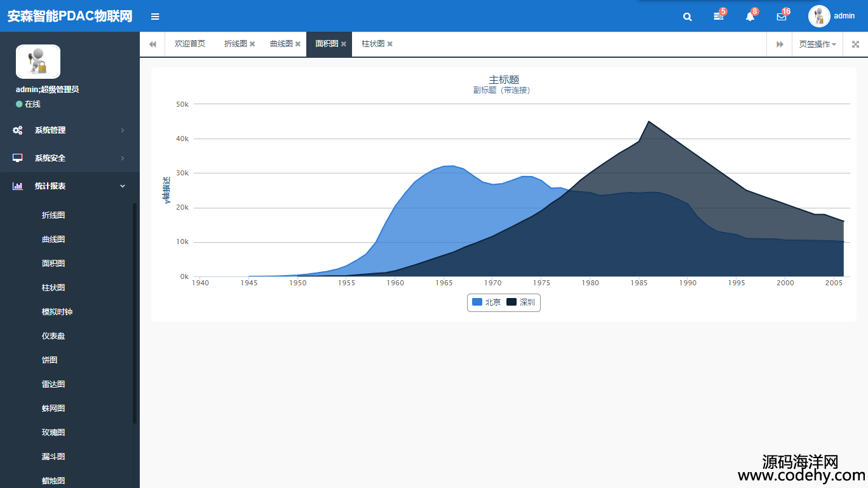This screenshot has width=868, height=488.
Task: Click the sidebar vertical scrollbar
Action: pos(135,313)
